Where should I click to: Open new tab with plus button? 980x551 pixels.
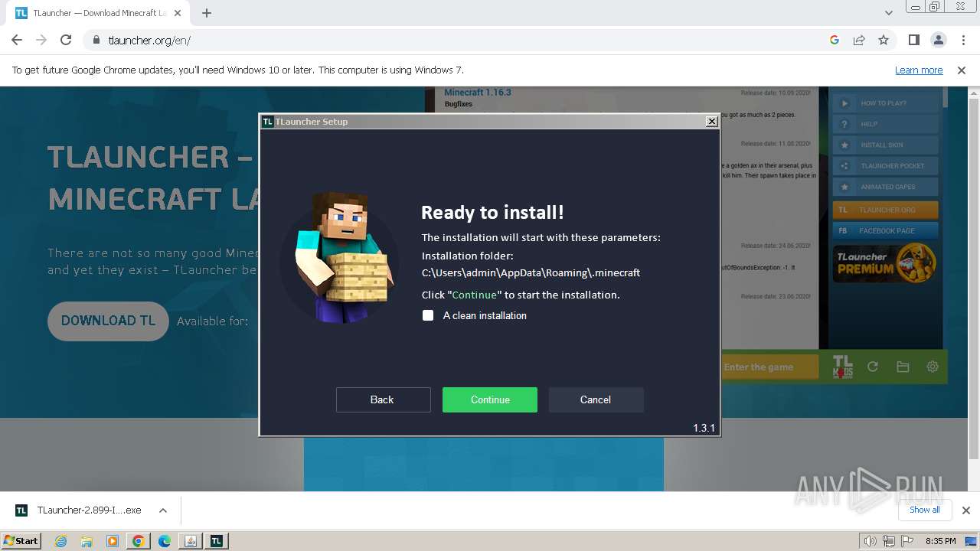click(x=207, y=13)
